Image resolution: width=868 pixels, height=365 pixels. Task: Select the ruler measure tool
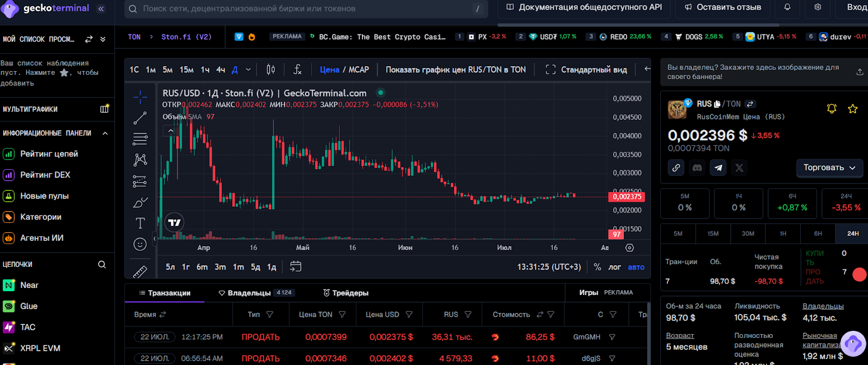140,271
